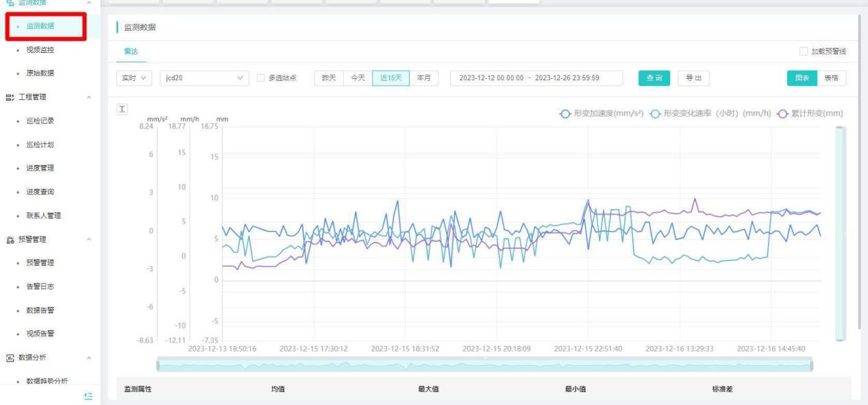This screenshot has width=868, height=405.
Task: Click the 预警管理 section icon
Action: (8, 239)
